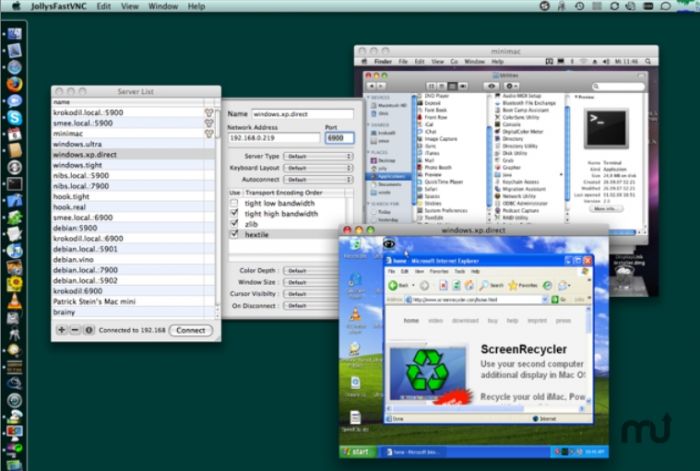Toggle the hextile encoding checkbox

234,234
